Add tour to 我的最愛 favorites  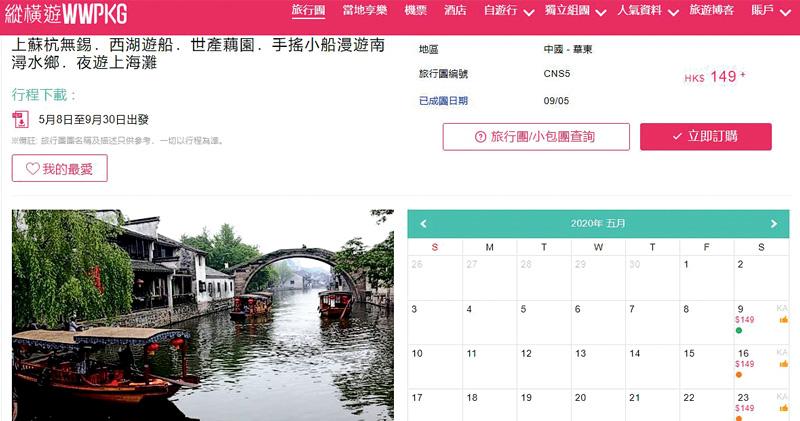click(60, 168)
